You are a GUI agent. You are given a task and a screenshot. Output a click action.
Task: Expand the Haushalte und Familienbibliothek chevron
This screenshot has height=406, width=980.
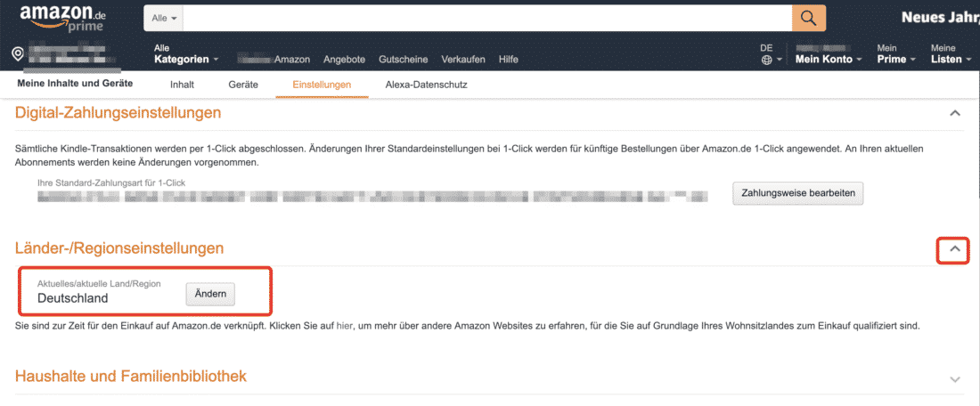954,379
